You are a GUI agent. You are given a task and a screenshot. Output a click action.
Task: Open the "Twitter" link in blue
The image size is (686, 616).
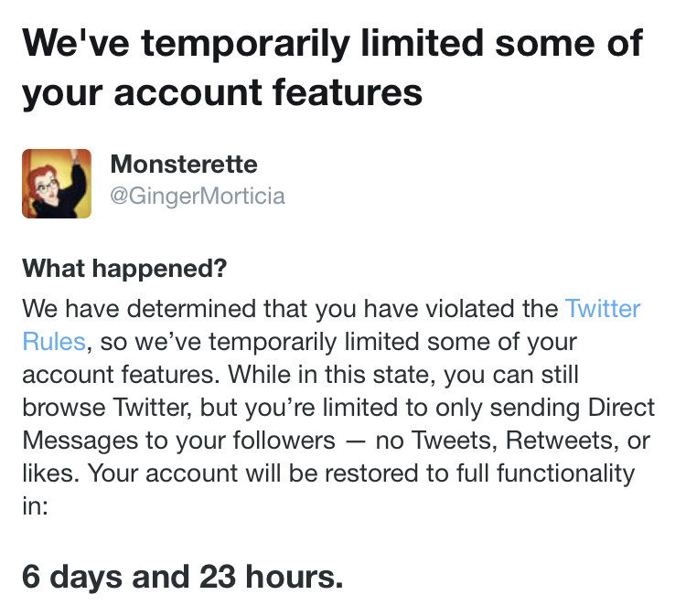point(603,309)
